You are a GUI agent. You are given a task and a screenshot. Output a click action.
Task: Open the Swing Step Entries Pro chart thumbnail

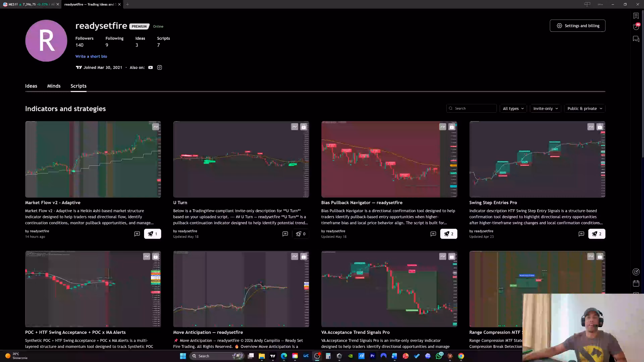tap(537, 159)
